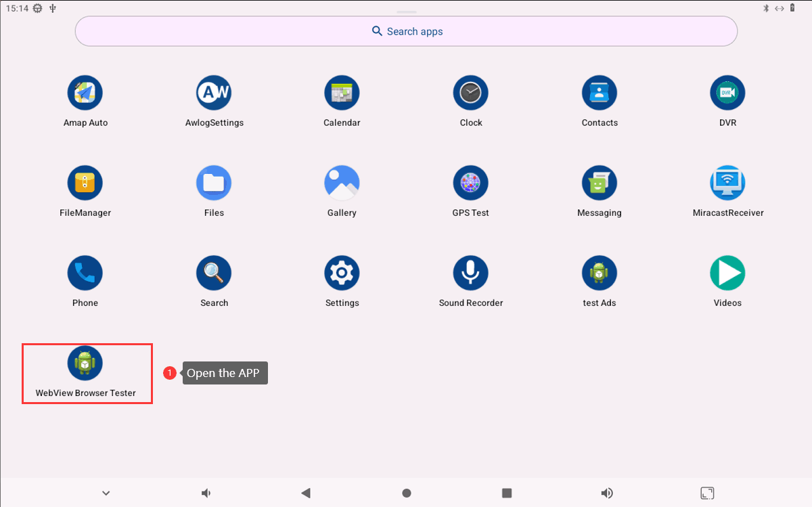Launch MiracastReceiver
812x507 pixels.
[727, 182]
